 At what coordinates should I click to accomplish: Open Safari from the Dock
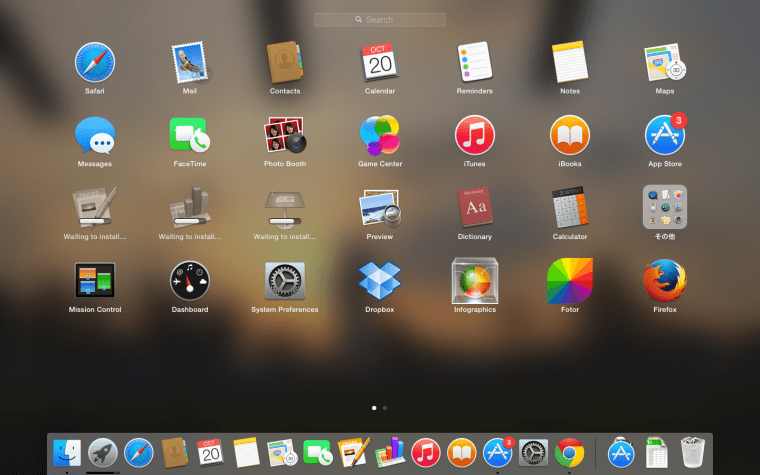pos(139,453)
